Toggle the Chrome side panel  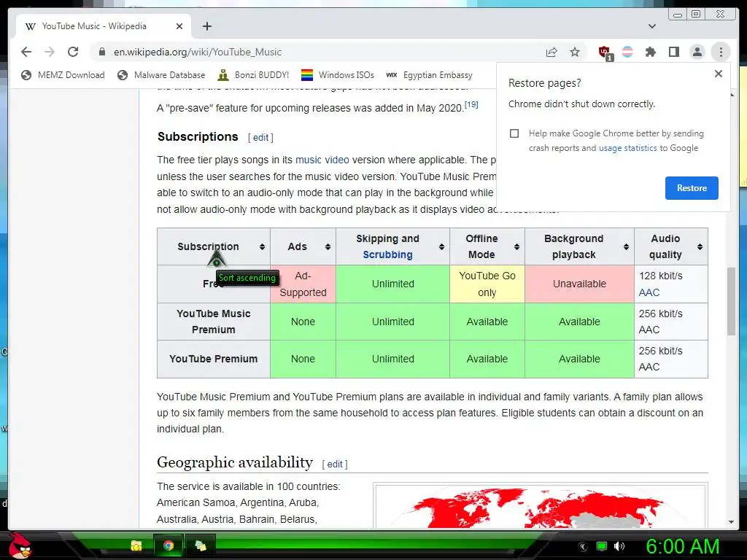coord(673,52)
